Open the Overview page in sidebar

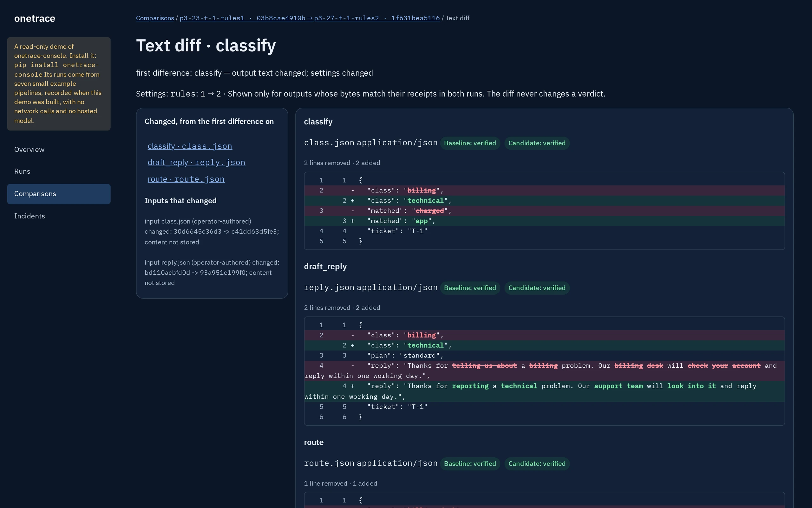click(59, 150)
